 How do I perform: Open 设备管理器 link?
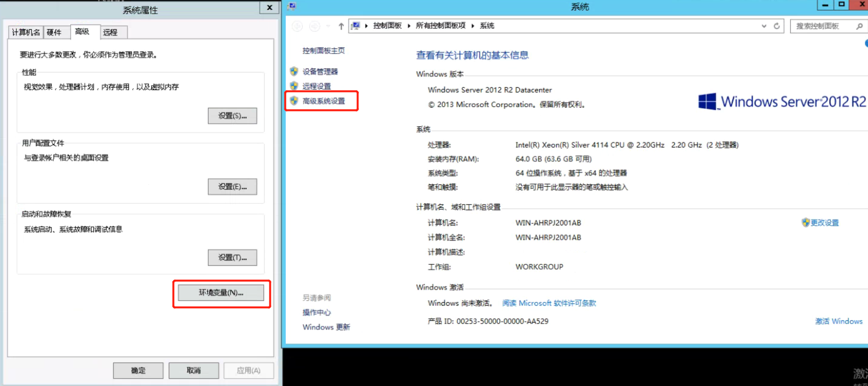[320, 72]
